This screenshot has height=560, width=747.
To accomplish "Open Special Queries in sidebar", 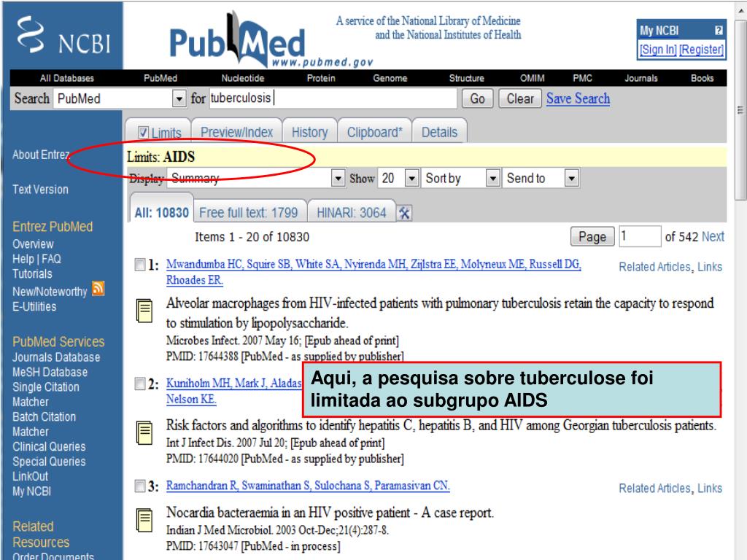I will click(x=49, y=462).
